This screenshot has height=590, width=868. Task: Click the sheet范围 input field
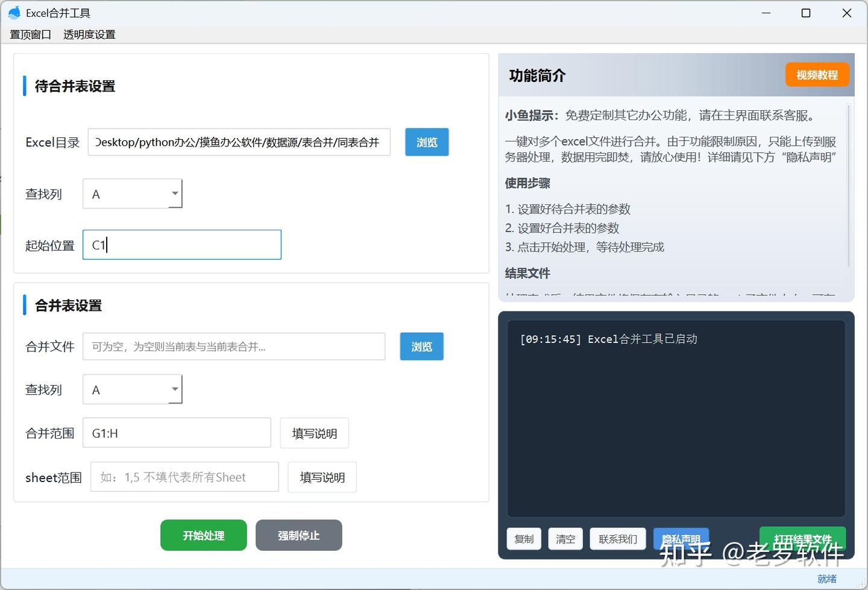pyautogui.click(x=184, y=477)
